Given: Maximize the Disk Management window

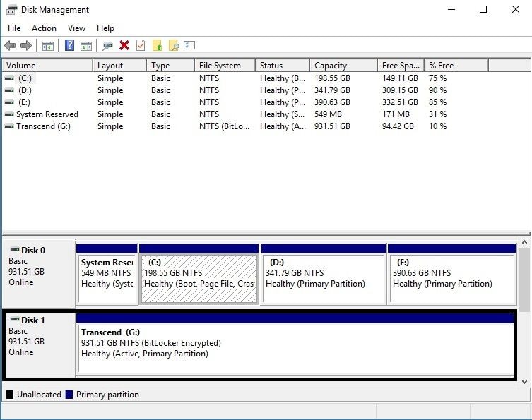Looking at the screenshot, I should point(483,9).
